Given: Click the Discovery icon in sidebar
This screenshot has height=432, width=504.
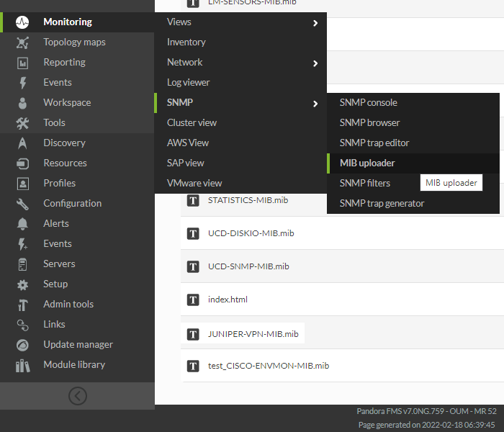Looking at the screenshot, I should (22, 143).
